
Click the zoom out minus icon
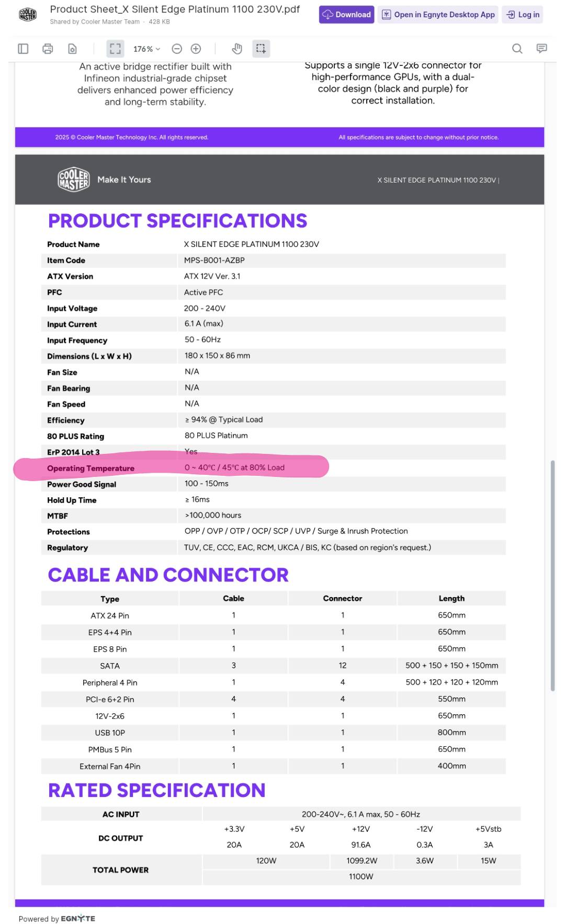pyautogui.click(x=177, y=49)
